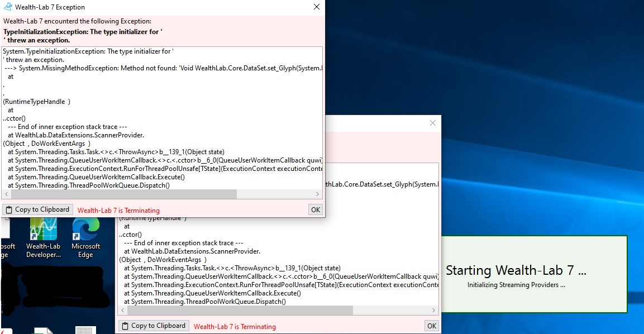Click red 'Wealth-Lab 7 is Terminating' in the background dialog
This screenshot has width=644, height=334.
(235, 327)
